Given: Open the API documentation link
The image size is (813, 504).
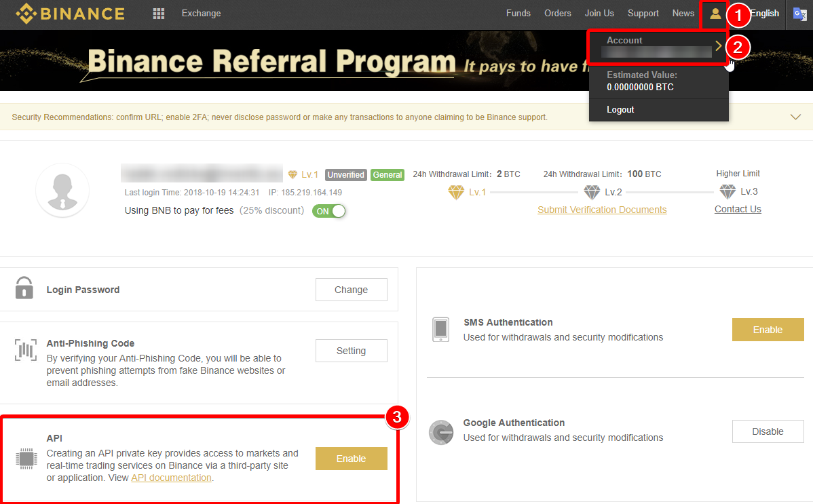Looking at the screenshot, I should pyautogui.click(x=172, y=478).
